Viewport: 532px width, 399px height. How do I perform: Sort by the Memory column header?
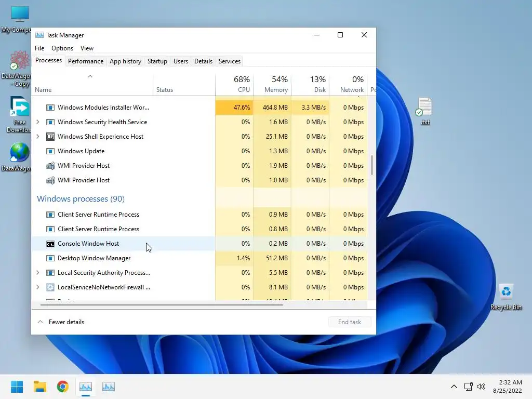coord(272,84)
